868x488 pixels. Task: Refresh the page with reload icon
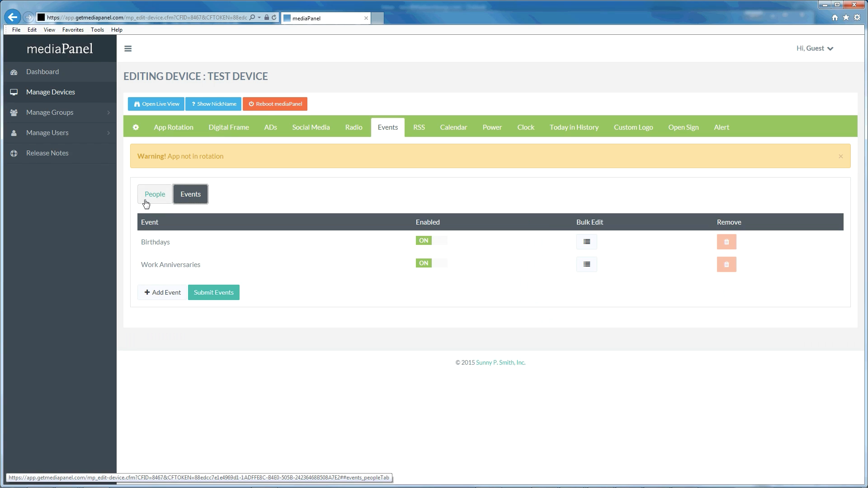coord(274,18)
